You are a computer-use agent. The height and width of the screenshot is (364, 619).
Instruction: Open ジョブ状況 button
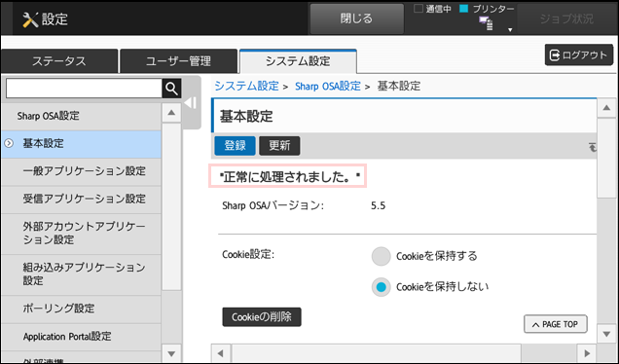566,18
